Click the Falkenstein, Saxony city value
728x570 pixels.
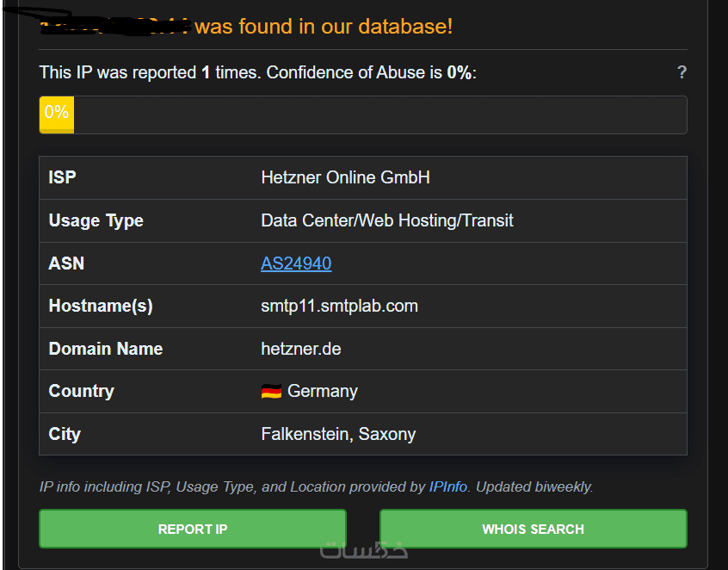pyautogui.click(x=338, y=434)
